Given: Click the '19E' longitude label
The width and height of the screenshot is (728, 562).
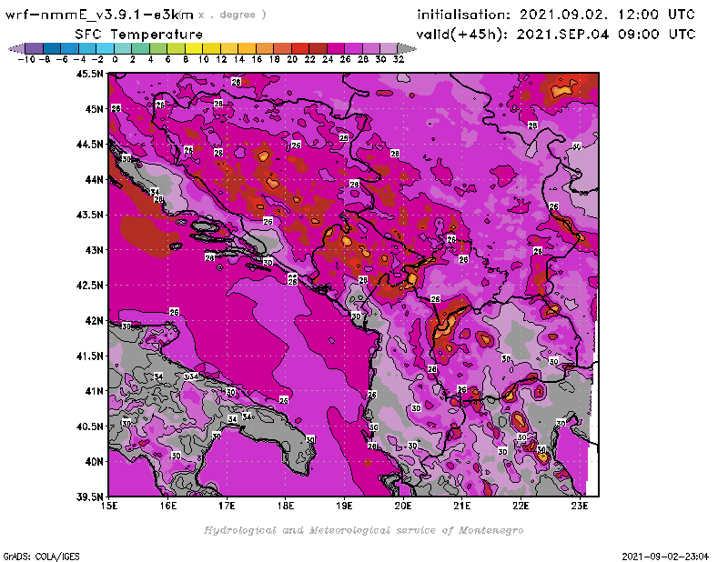Looking at the screenshot, I should click(x=344, y=506).
